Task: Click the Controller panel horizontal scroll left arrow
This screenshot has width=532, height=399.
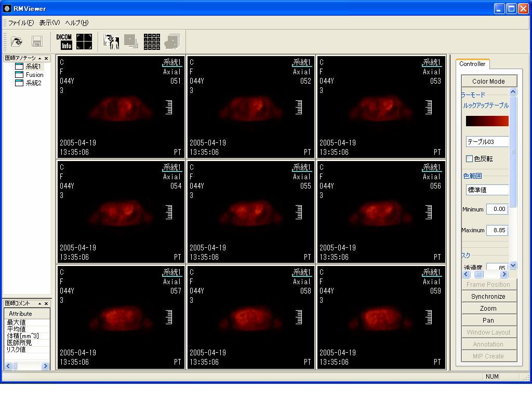Action: coord(466,274)
